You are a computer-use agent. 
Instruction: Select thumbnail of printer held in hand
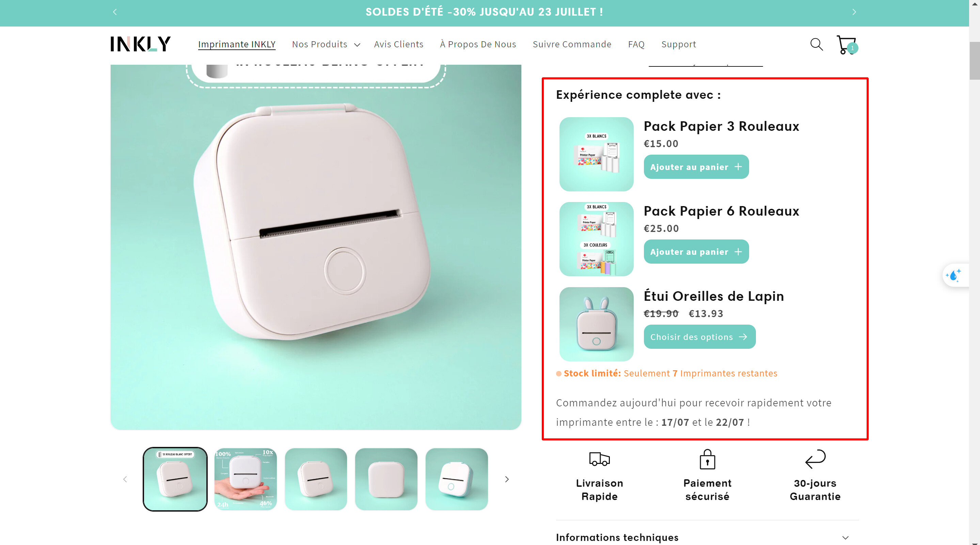click(246, 479)
